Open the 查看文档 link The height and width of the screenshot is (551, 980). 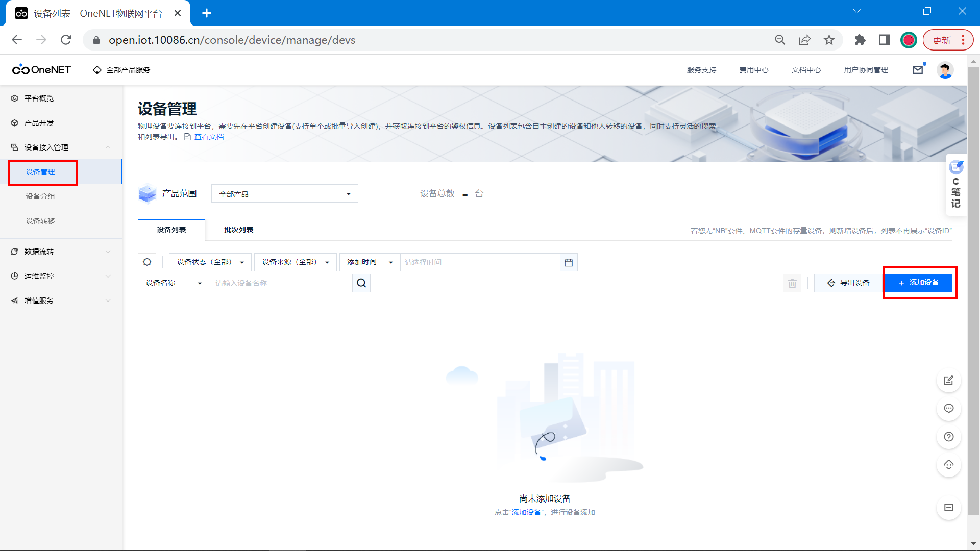coord(209,137)
